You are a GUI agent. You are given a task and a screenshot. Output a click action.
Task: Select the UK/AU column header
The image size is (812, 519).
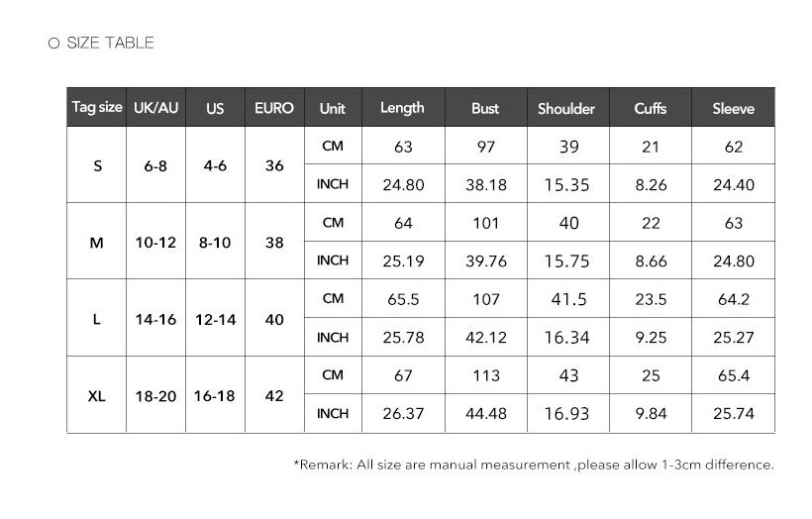click(155, 108)
